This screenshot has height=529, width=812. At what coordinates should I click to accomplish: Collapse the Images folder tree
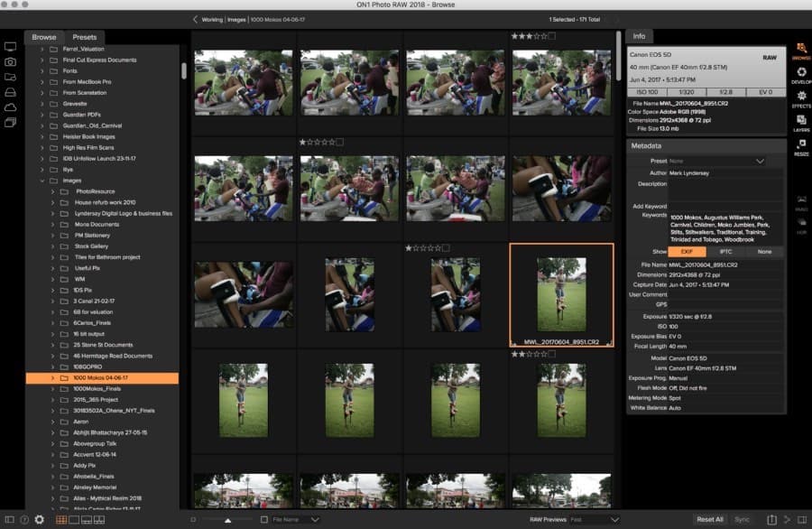(x=42, y=181)
